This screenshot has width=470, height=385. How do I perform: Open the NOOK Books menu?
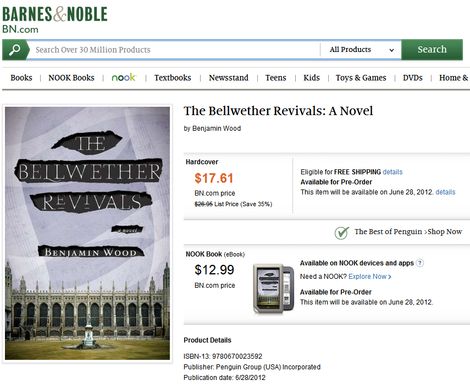tap(71, 78)
